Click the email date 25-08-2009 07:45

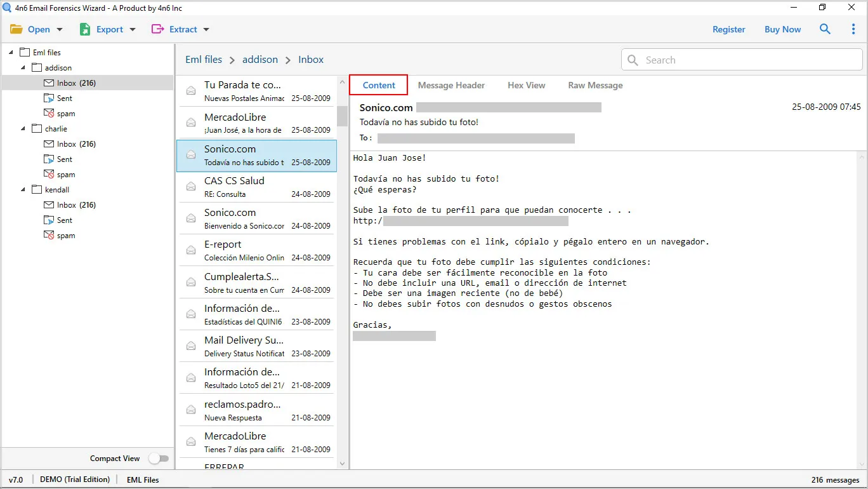point(826,107)
